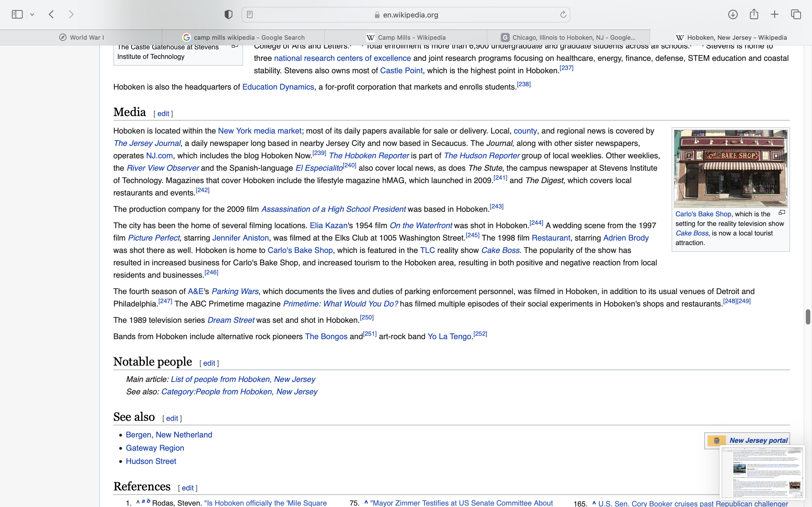Enlarge the Castle Gatehouse image
812x507 pixels.
point(235,46)
